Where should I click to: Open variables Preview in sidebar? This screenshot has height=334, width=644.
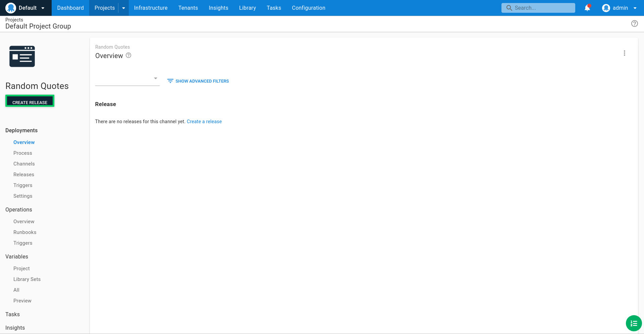(22, 301)
